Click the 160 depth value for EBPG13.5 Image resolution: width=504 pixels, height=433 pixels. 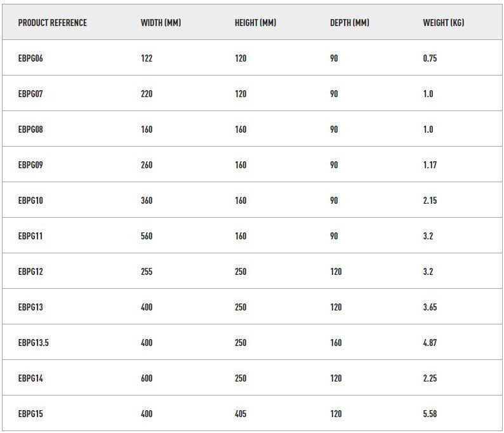point(336,343)
